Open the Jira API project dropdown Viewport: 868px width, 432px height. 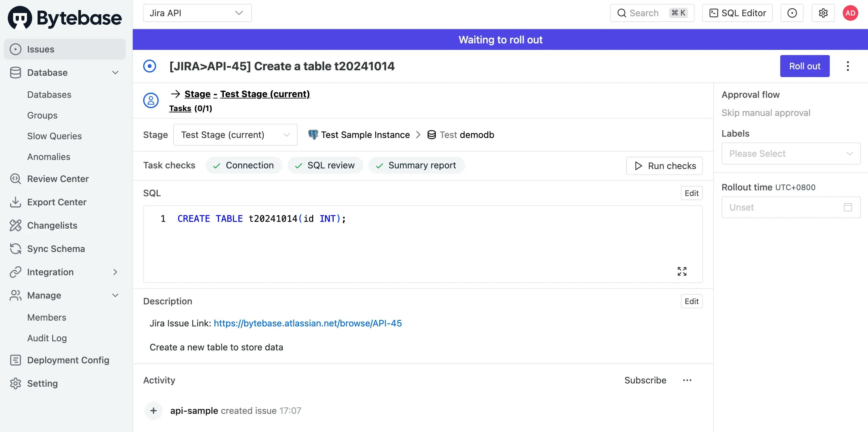click(197, 13)
